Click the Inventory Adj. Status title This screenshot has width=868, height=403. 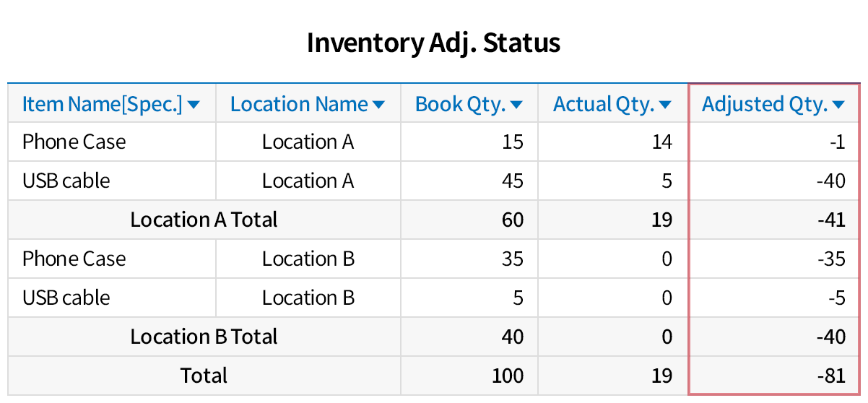point(433,43)
